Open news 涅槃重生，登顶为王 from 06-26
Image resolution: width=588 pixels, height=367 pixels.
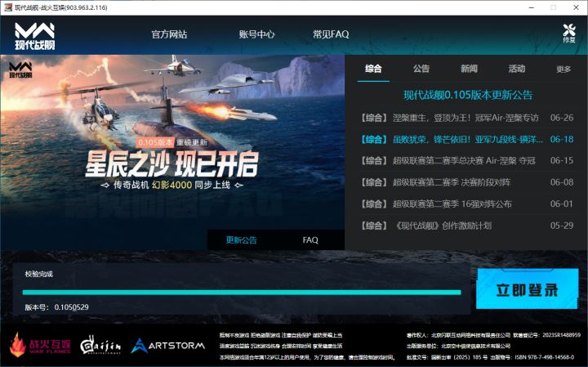tap(466, 118)
